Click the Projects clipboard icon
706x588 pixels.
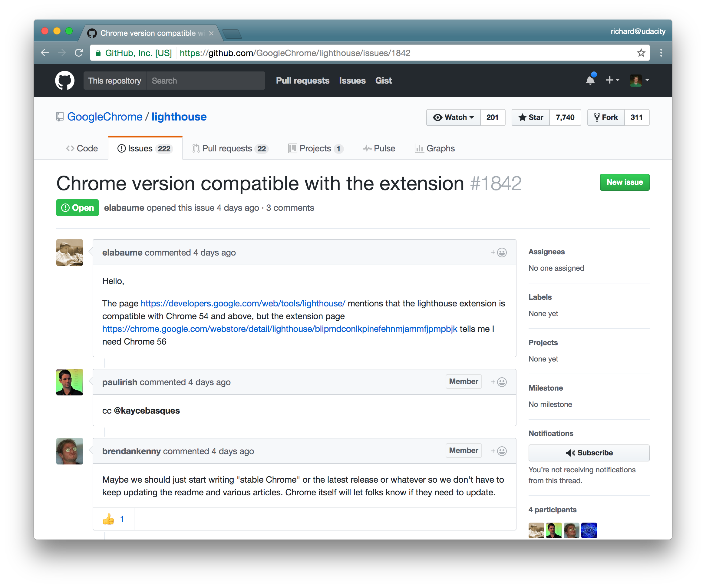(x=293, y=148)
